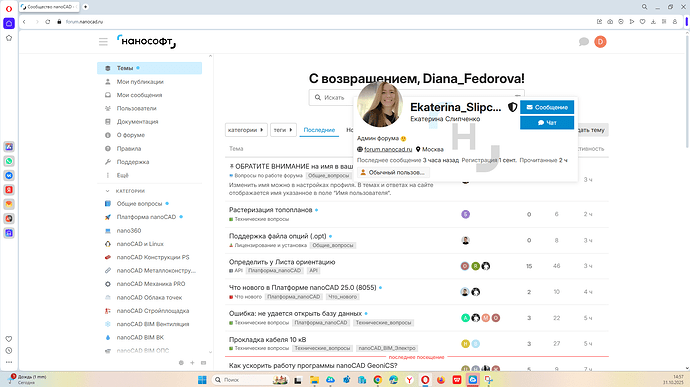Open О форуме page

point(131,135)
